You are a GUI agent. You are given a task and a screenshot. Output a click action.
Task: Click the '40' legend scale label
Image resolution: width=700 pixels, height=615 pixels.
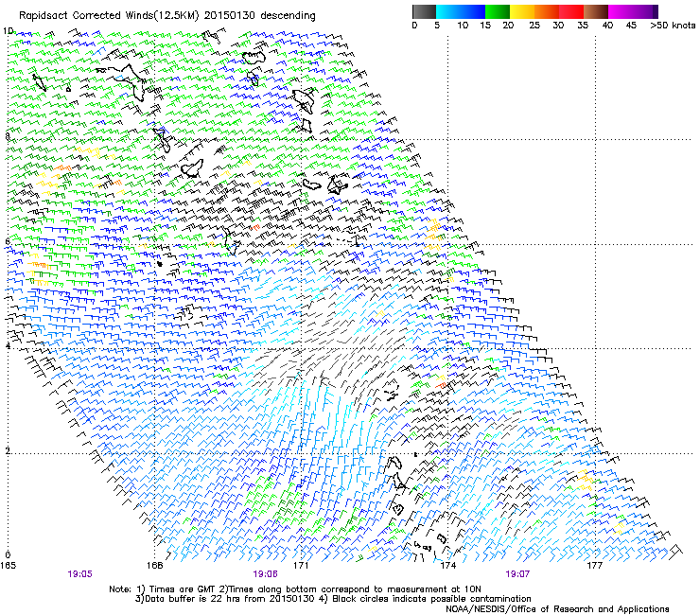(x=607, y=26)
